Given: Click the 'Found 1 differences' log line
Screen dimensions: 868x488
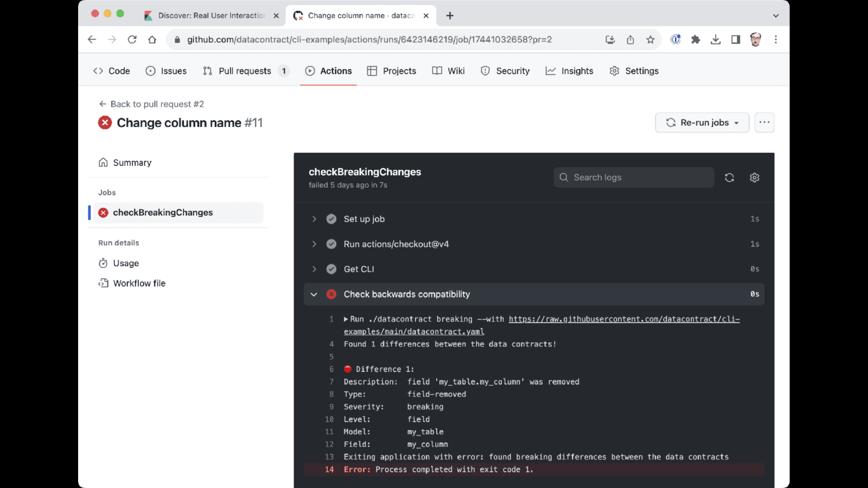Looking at the screenshot, I should [x=450, y=344].
